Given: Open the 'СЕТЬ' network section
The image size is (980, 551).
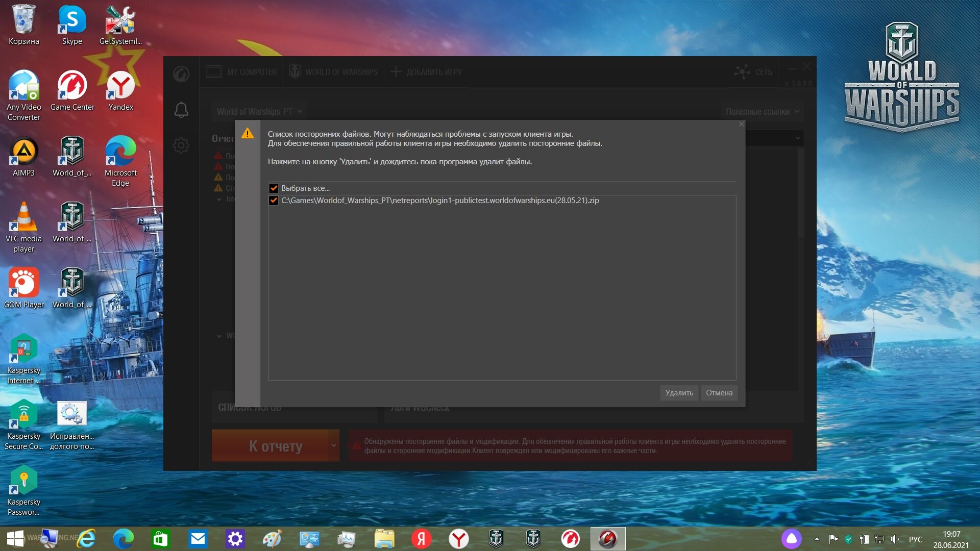Looking at the screenshot, I should point(753,72).
